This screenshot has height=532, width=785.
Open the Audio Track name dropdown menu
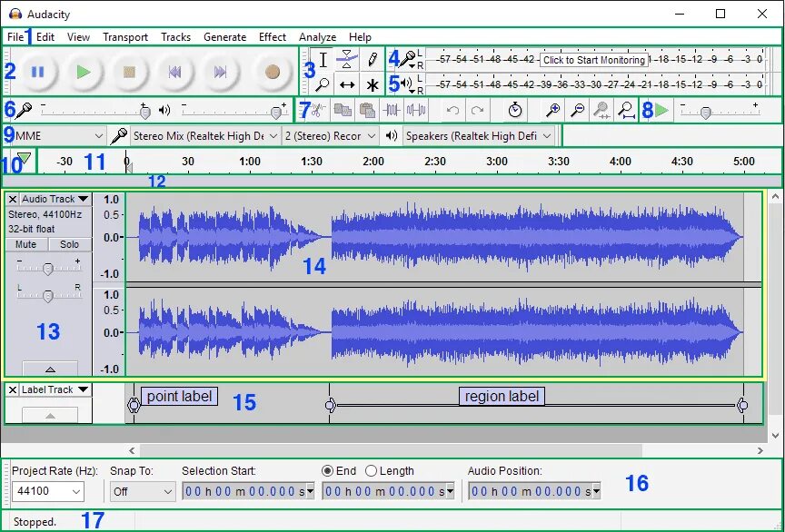pyautogui.click(x=55, y=199)
